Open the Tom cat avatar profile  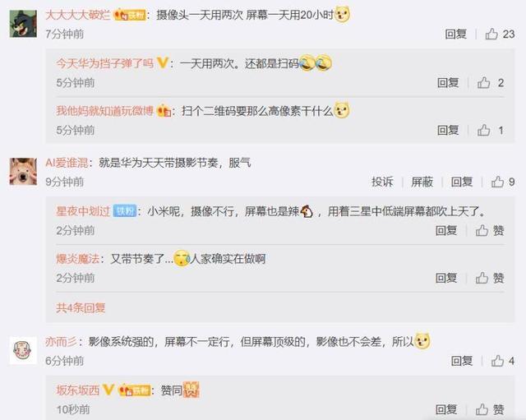coord(23,24)
